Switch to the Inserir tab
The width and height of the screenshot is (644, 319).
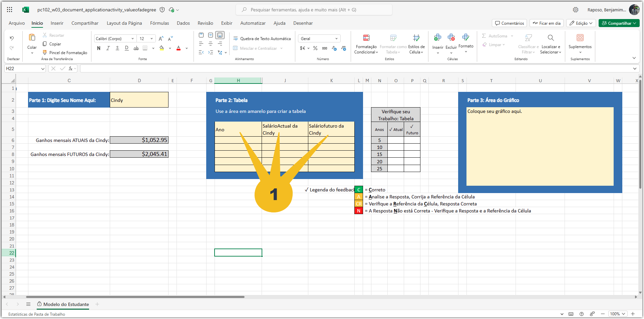[x=57, y=23]
